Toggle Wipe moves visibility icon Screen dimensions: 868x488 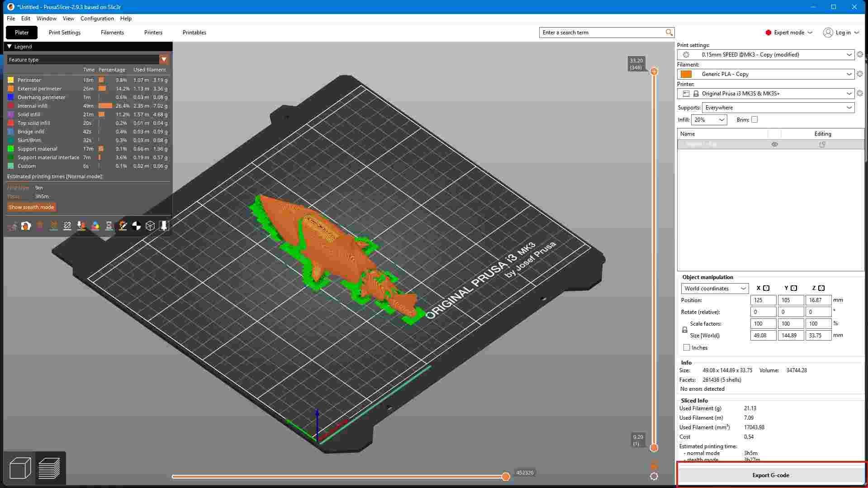[26, 226]
